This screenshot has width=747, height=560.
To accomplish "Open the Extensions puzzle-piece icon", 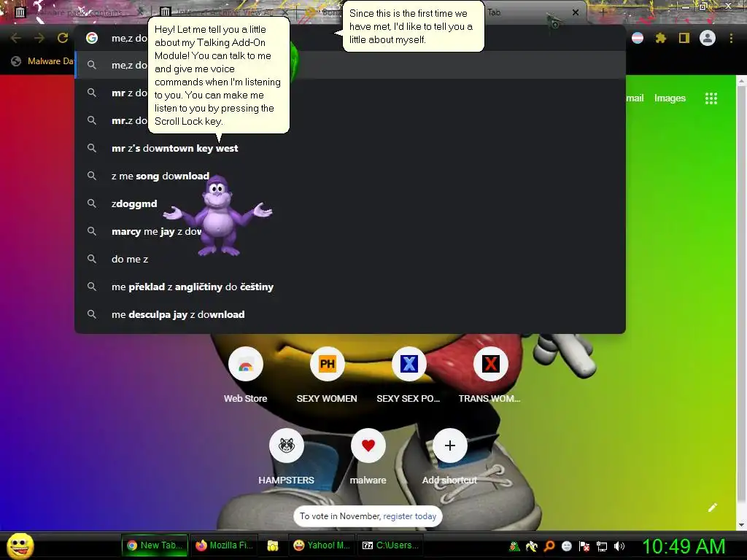I will click(x=660, y=38).
